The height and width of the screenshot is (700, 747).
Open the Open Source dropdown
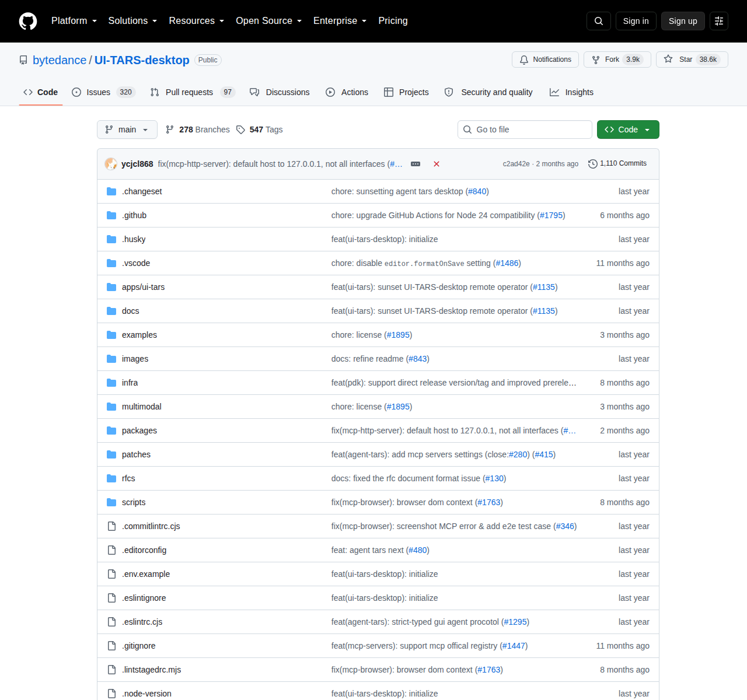click(269, 21)
